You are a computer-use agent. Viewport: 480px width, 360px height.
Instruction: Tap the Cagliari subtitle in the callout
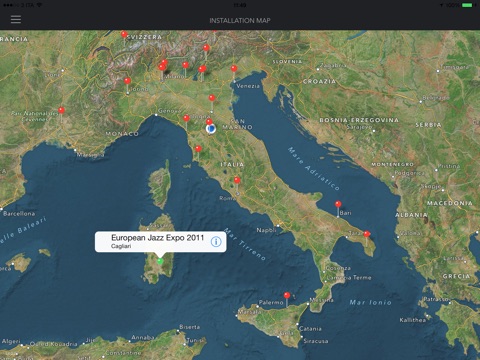click(121, 246)
